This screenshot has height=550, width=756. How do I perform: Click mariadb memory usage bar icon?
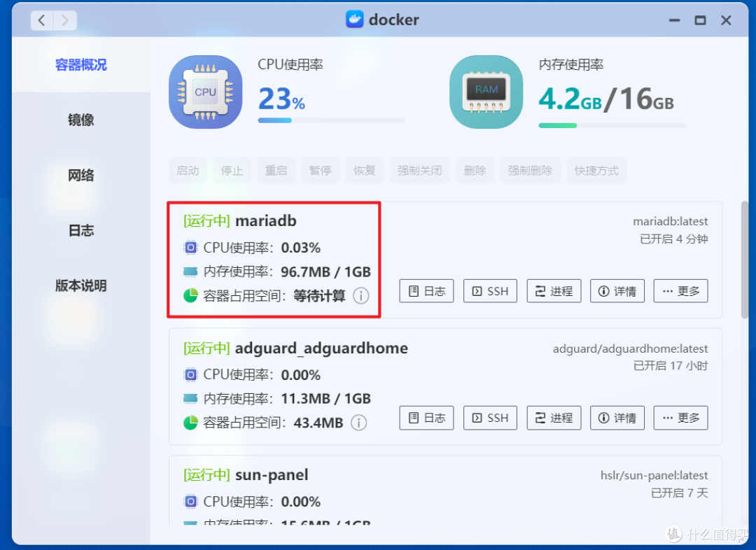[190, 272]
